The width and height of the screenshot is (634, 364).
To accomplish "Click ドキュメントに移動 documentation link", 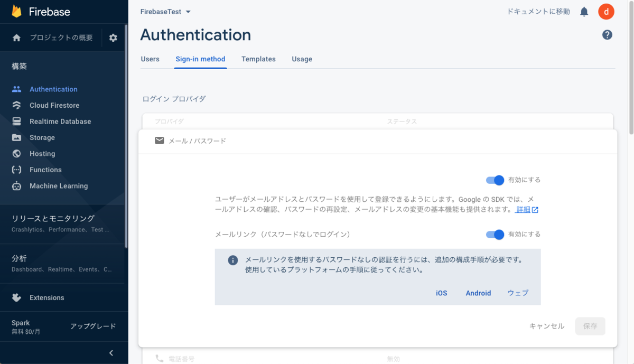I will click(x=538, y=12).
